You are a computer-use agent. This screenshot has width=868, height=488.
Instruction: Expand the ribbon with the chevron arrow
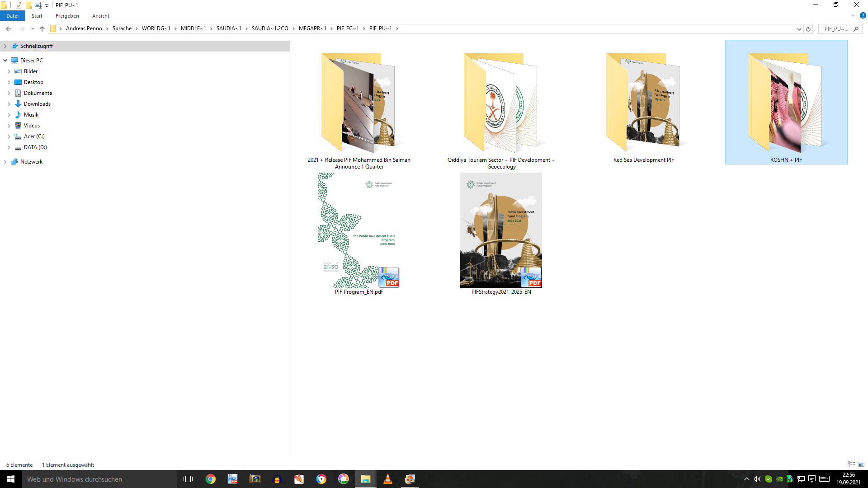853,15
